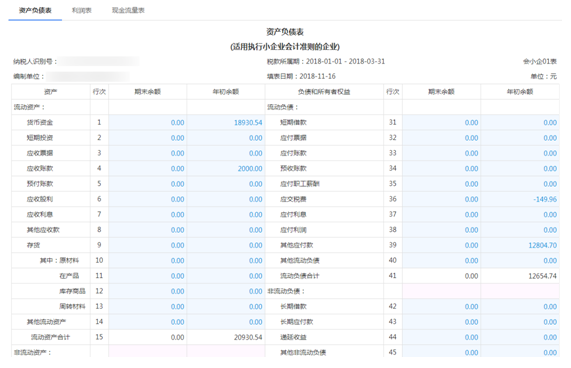Select 在产品 期末余额 cell

click(147, 276)
